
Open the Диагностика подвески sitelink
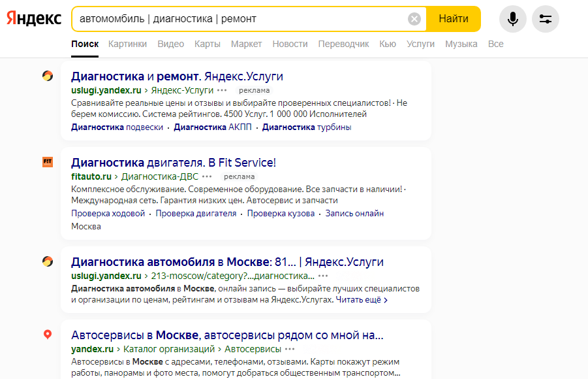[117, 127]
